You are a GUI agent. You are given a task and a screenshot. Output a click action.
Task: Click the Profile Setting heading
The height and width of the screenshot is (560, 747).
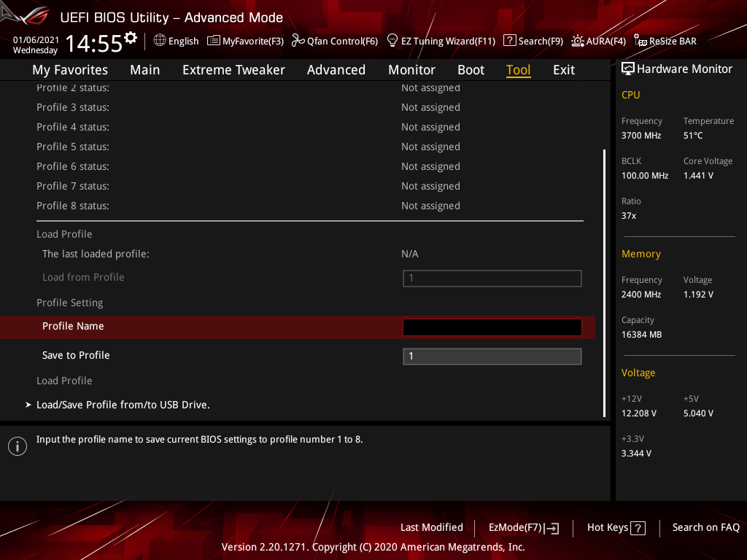click(x=69, y=303)
